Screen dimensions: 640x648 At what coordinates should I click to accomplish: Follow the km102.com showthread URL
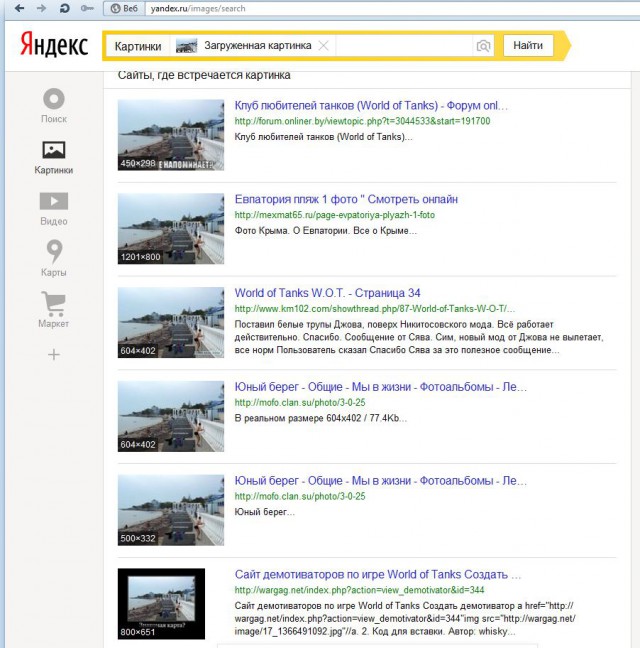point(375,309)
